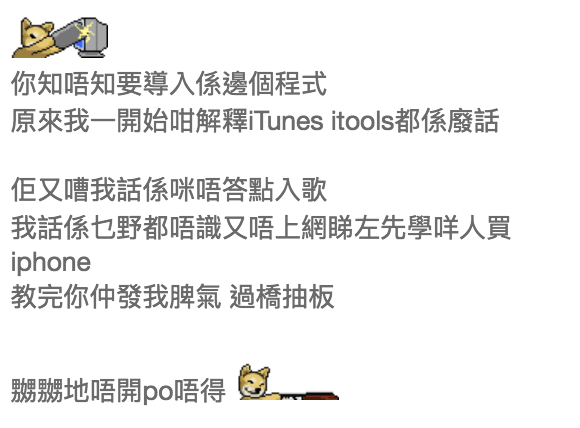The height and width of the screenshot is (428, 580).
Task: Click the line starting 我話係乜野都唔識
Action: (x=261, y=228)
